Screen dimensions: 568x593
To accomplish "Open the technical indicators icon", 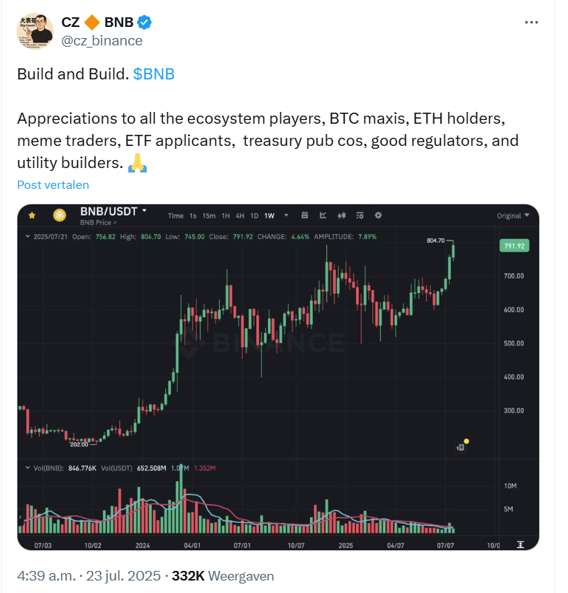I will pos(323,215).
